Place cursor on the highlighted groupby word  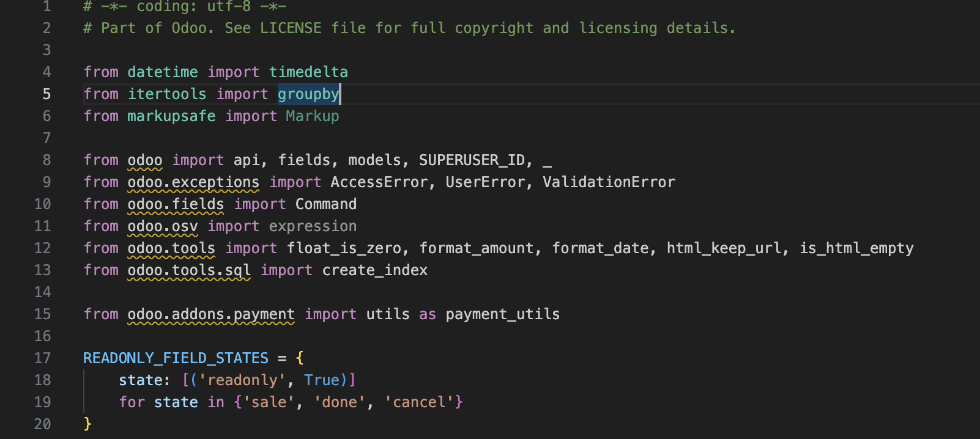click(308, 94)
